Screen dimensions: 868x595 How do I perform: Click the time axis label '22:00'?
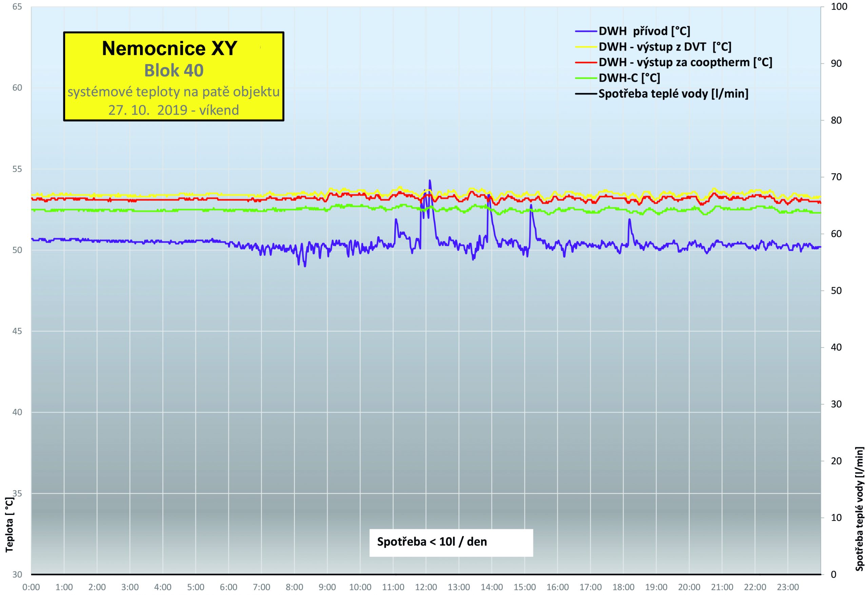coord(755,588)
